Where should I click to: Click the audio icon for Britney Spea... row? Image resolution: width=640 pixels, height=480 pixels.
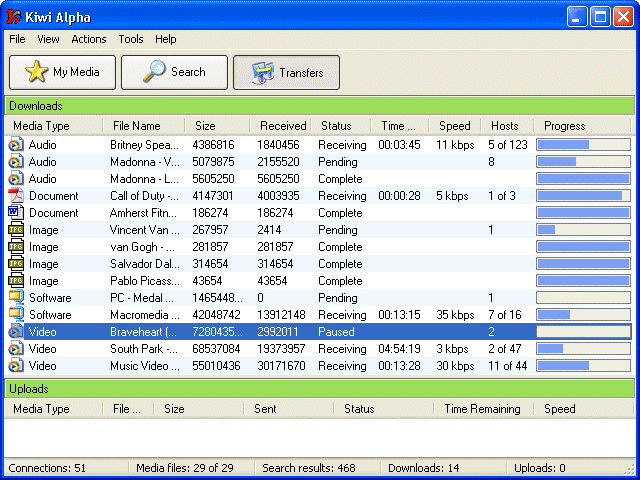16,145
